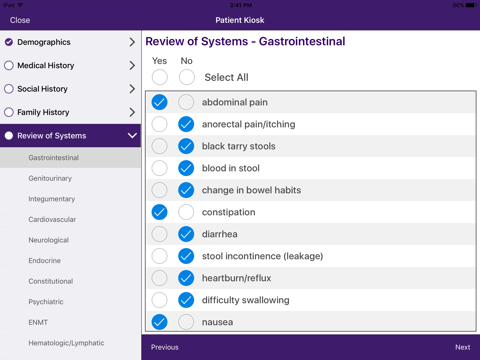Collapse the Review of Systems section chevron
This screenshot has width=480, height=360.
pos(132,136)
